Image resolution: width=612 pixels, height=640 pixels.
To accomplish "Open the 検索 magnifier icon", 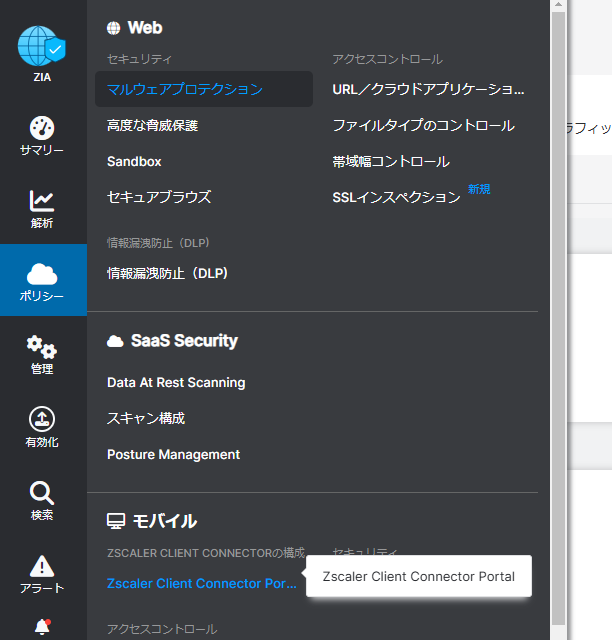I will click(x=42, y=493).
